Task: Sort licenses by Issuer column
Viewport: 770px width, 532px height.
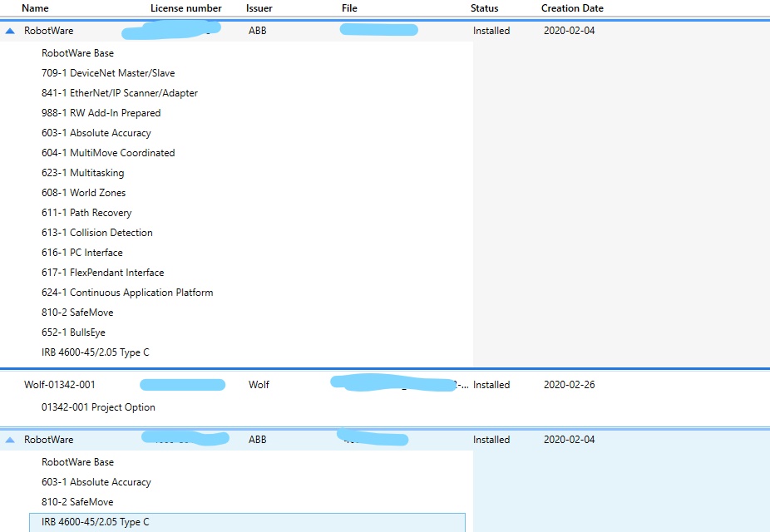Action: click(x=259, y=8)
